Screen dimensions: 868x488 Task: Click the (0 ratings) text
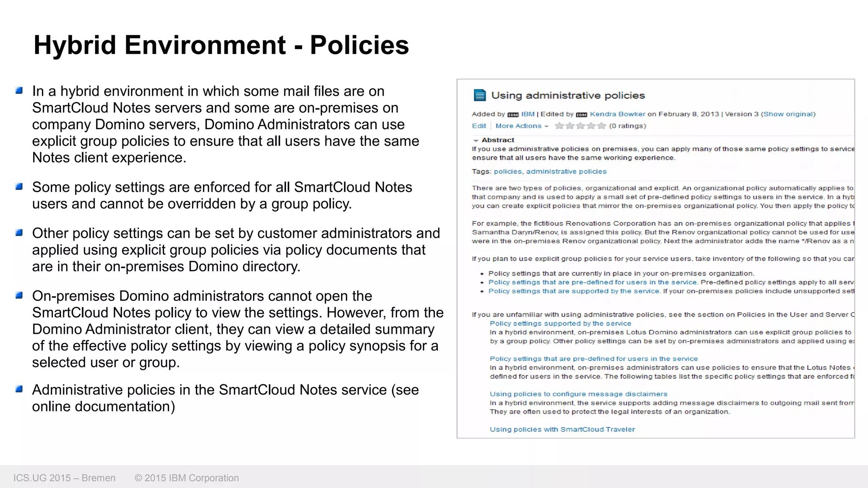coord(628,126)
